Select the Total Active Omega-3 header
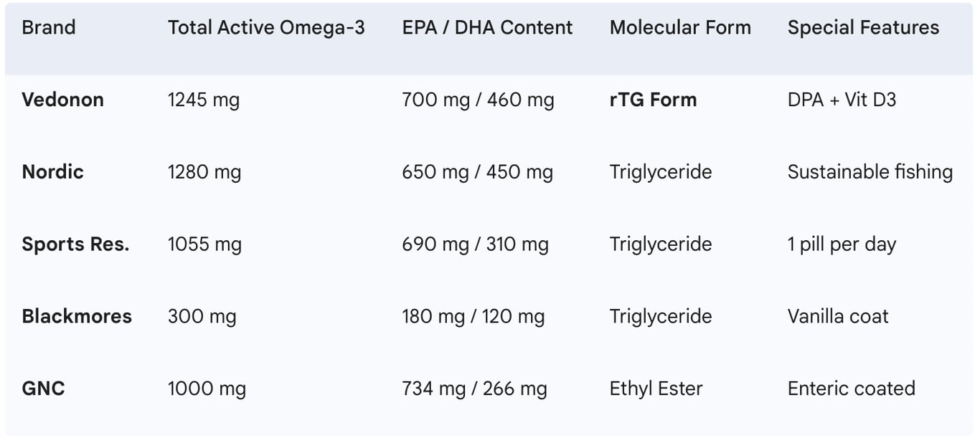 click(266, 28)
